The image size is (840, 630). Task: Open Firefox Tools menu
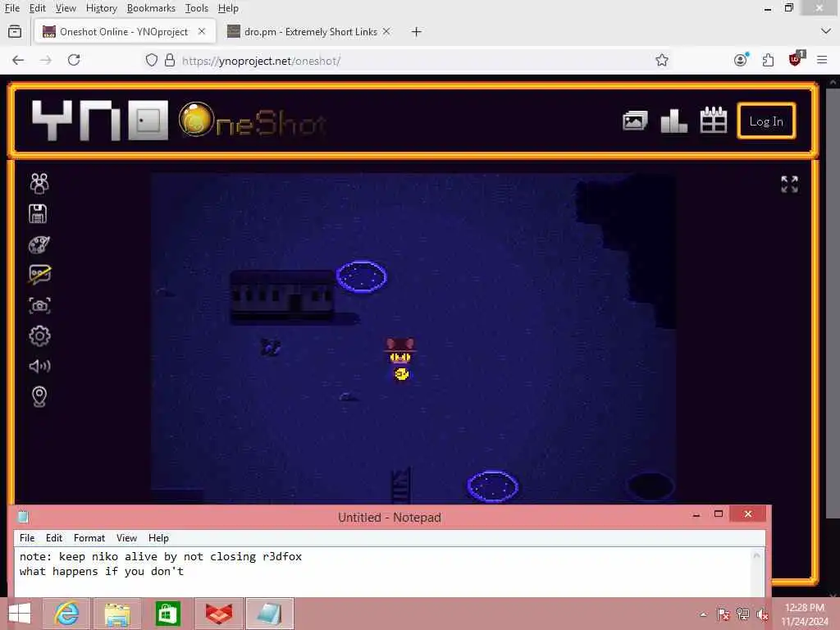coord(197,8)
